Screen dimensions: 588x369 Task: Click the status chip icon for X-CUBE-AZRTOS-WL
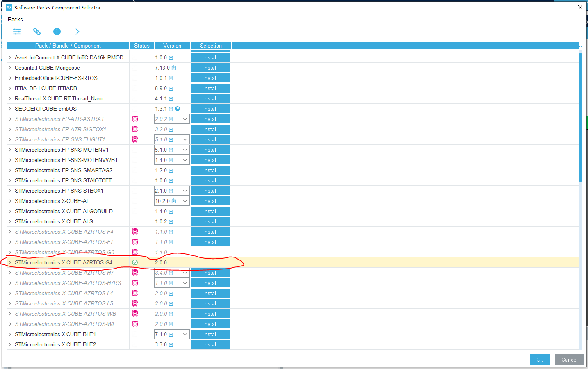[x=135, y=324]
